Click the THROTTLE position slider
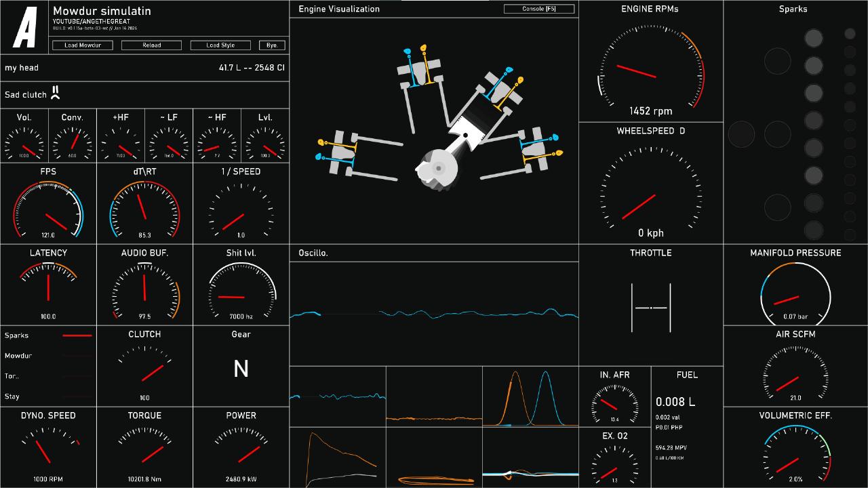 pyautogui.click(x=651, y=308)
